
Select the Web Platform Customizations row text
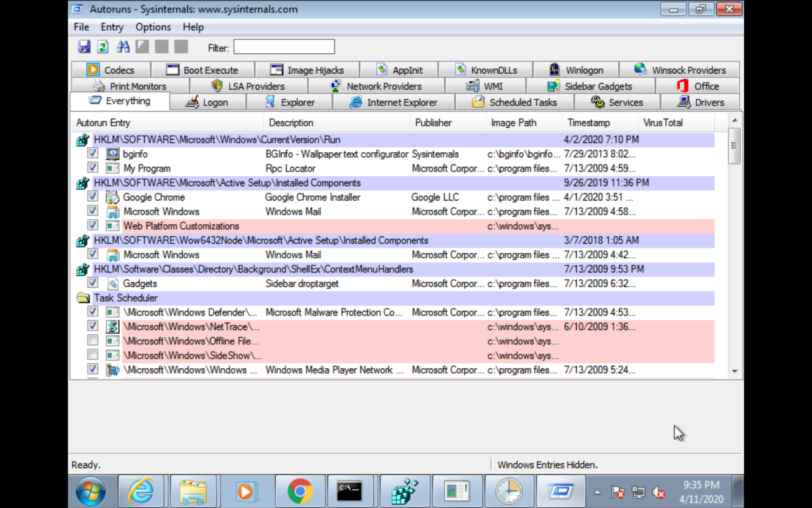click(181, 226)
